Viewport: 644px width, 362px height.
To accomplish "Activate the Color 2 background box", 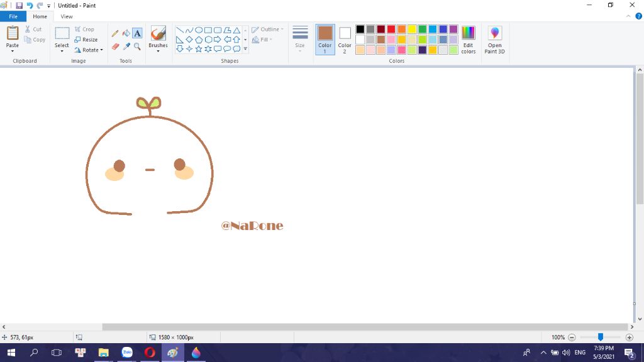I will (345, 40).
